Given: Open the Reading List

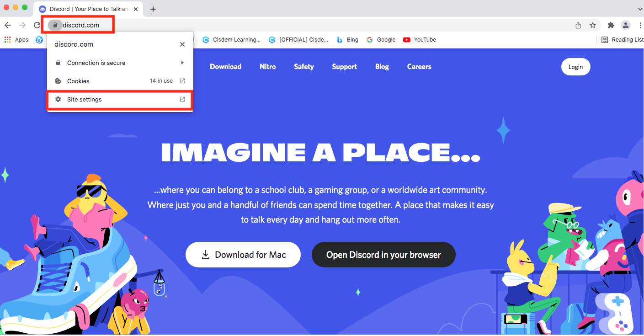Looking at the screenshot, I should [x=623, y=40].
